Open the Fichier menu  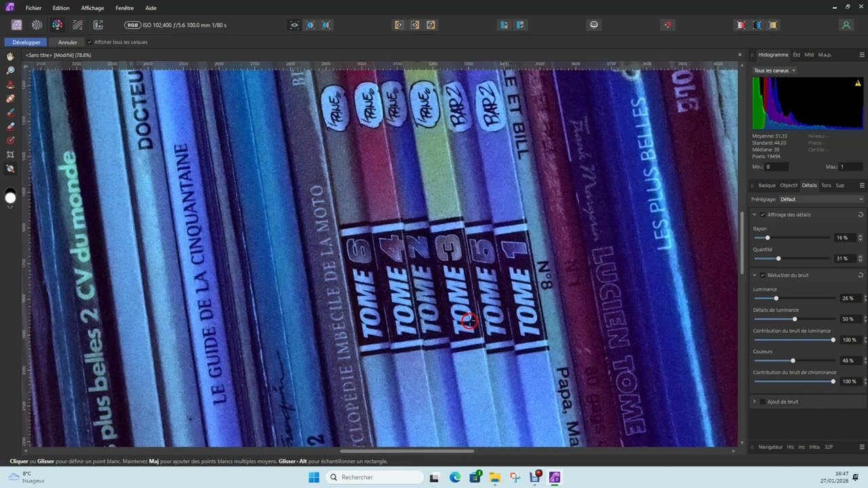click(x=33, y=8)
